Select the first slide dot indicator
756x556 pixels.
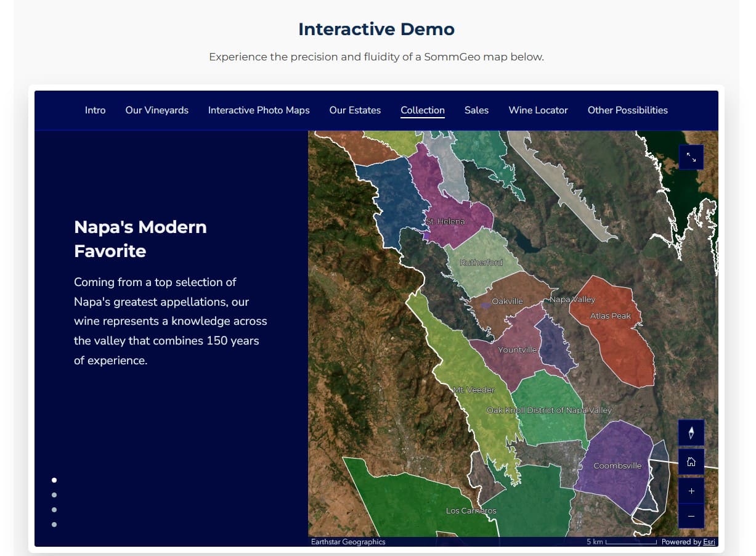[x=54, y=480]
